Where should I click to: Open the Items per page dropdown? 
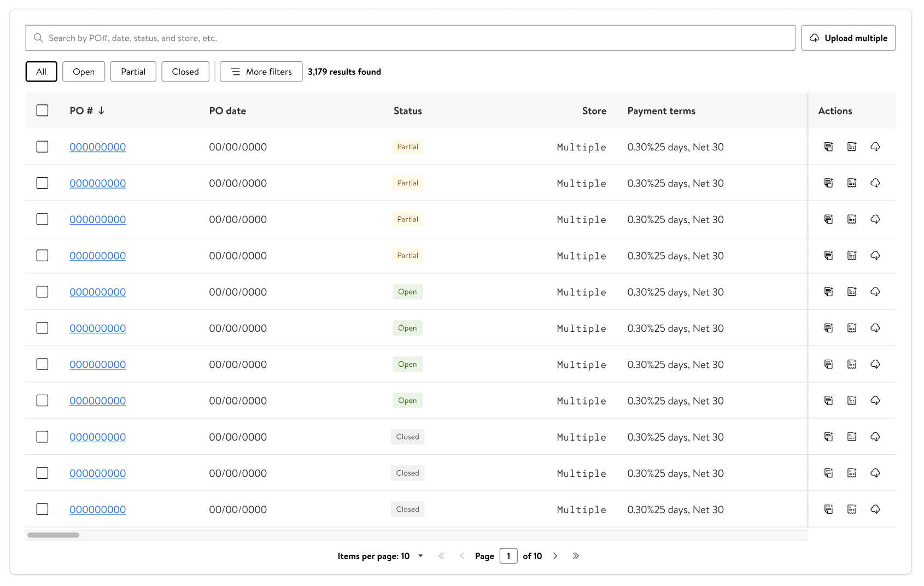[420, 556]
